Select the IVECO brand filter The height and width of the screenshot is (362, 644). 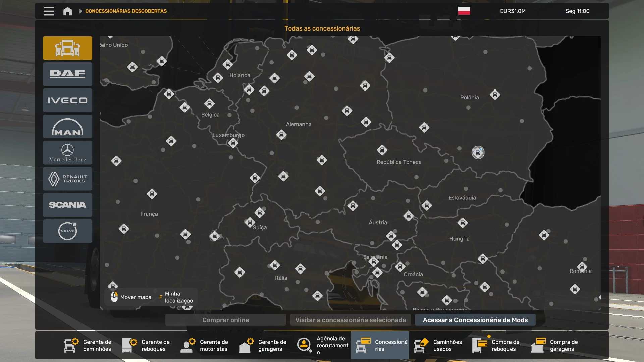pyautogui.click(x=67, y=100)
